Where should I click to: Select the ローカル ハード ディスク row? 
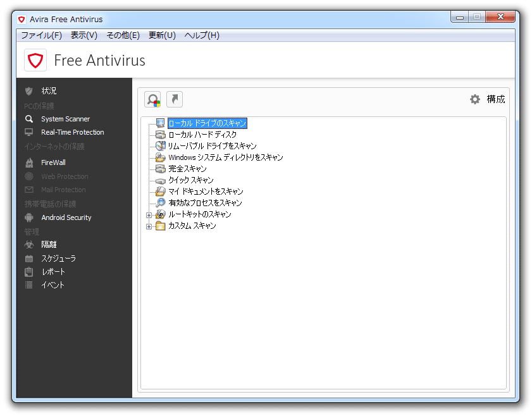pos(202,135)
